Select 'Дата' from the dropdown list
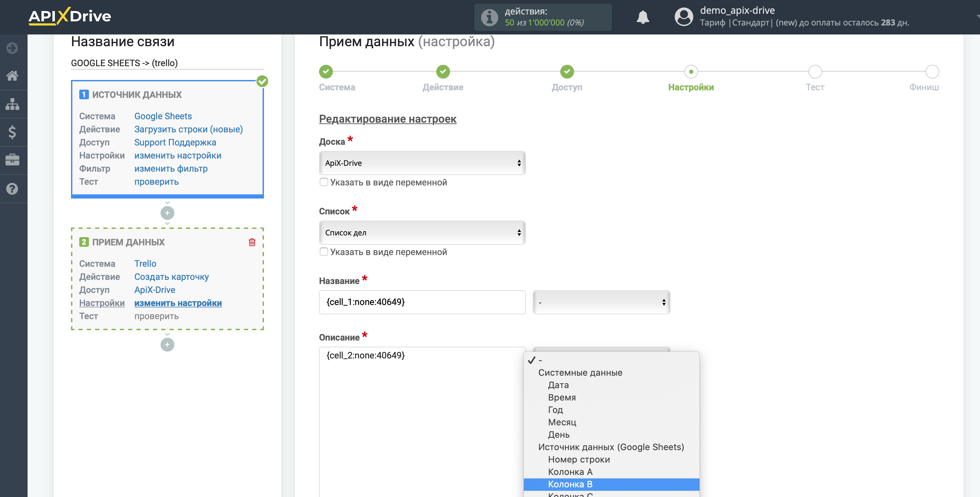The width and height of the screenshot is (980, 497). 611,385
